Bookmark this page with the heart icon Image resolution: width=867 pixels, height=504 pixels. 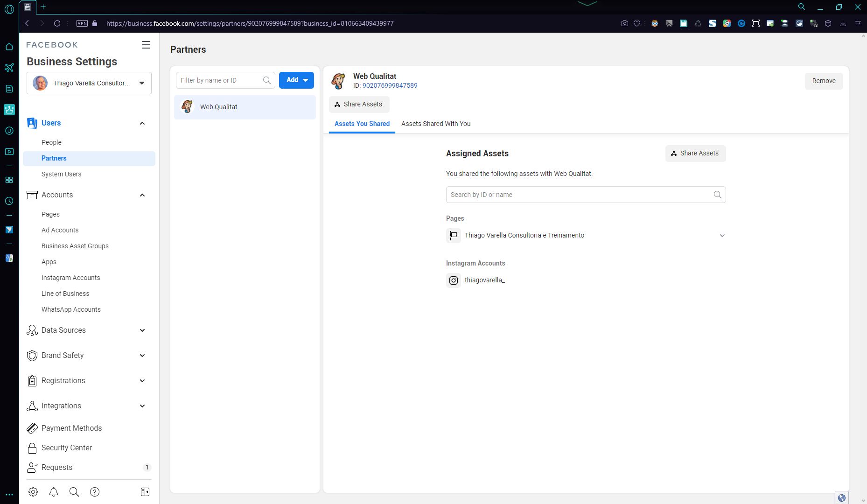click(637, 23)
